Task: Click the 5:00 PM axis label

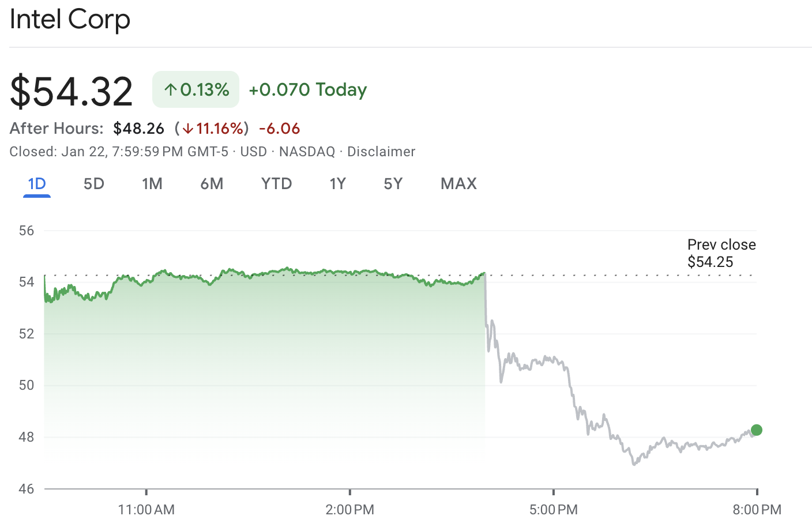Action: 553,510
